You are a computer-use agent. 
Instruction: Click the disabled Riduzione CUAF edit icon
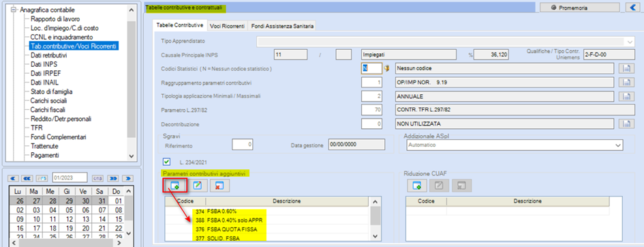coord(439,186)
